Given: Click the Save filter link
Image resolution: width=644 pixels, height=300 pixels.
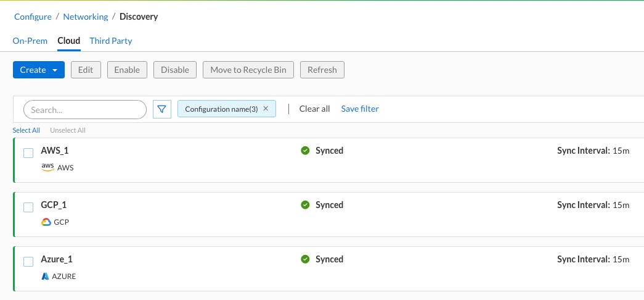Looking at the screenshot, I should coord(360,109).
